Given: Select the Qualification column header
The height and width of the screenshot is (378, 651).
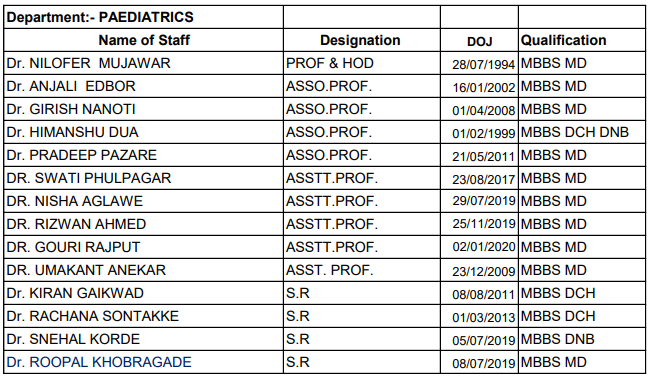Looking at the screenshot, I should (x=582, y=40).
